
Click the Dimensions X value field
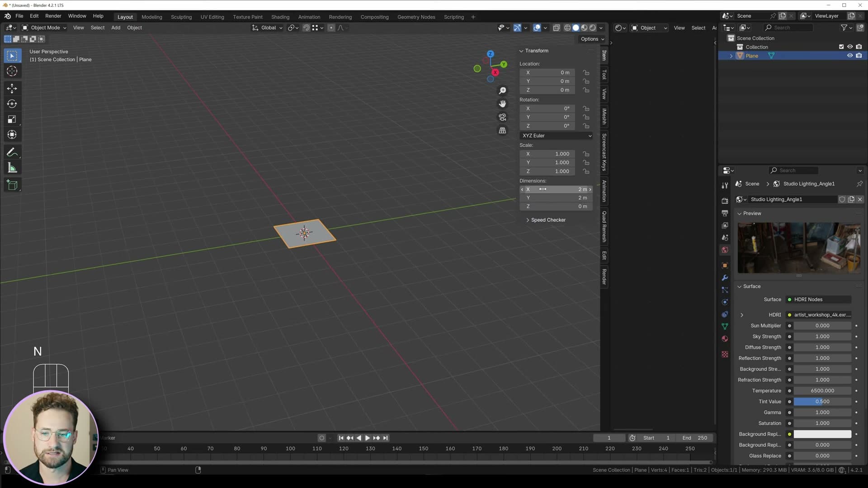coord(557,189)
